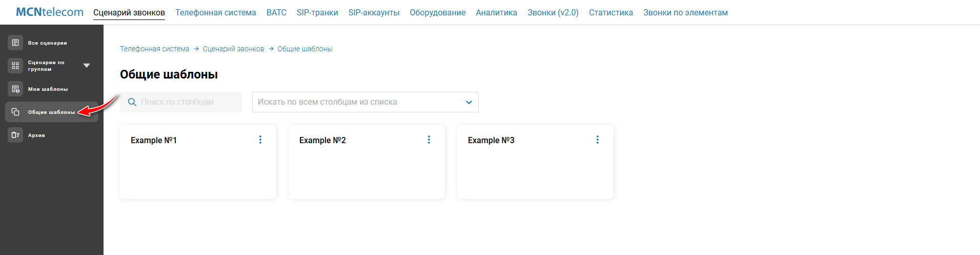This screenshot has width=980, height=255.
Task: Go to the Аналитика tab
Action: coord(497,12)
